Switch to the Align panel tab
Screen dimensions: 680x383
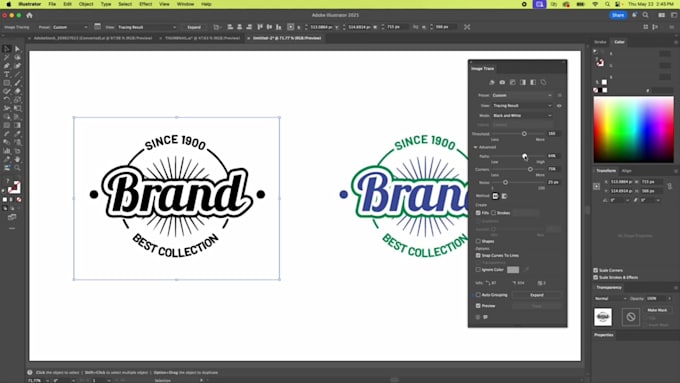(x=627, y=171)
